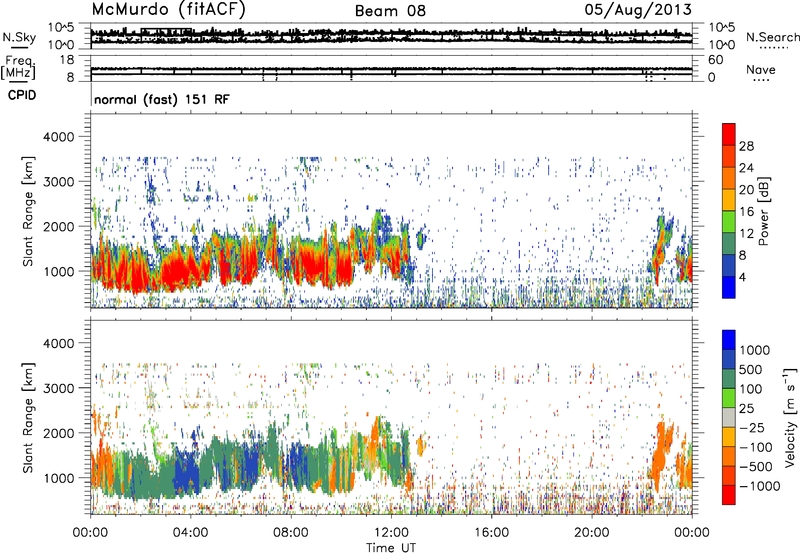This screenshot has height=554, width=800.
Task: Click the '20:00' time axis label
Action: [591, 533]
